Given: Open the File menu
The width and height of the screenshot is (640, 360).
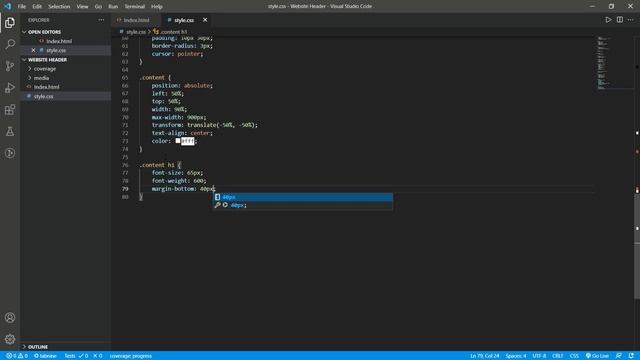Looking at the screenshot, I should coord(22,6).
